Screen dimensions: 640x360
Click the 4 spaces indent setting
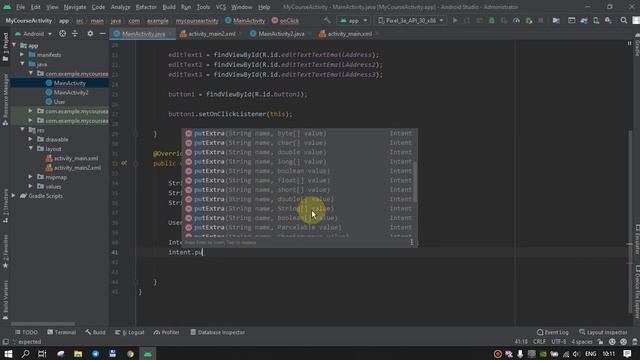[x=582, y=342]
